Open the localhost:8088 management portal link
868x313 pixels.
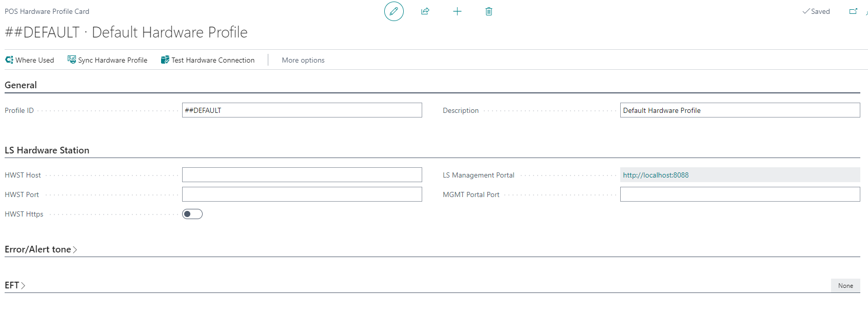pyautogui.click(x=656, y=175)
